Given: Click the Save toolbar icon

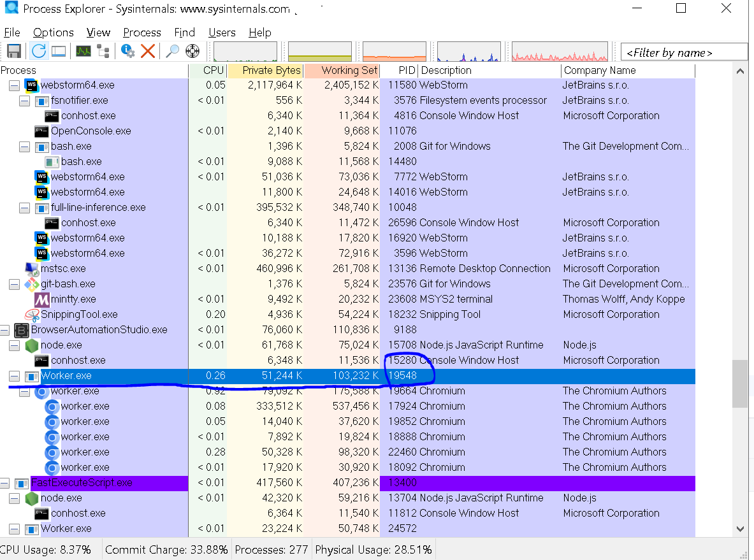Looking at the screenshot, I should pos(13,52).
